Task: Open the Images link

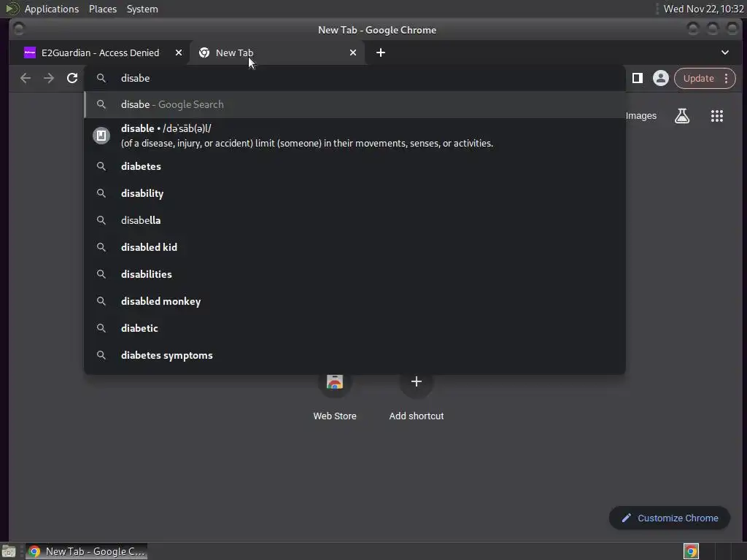Action: pyautogui.click(x=640, y=116)
